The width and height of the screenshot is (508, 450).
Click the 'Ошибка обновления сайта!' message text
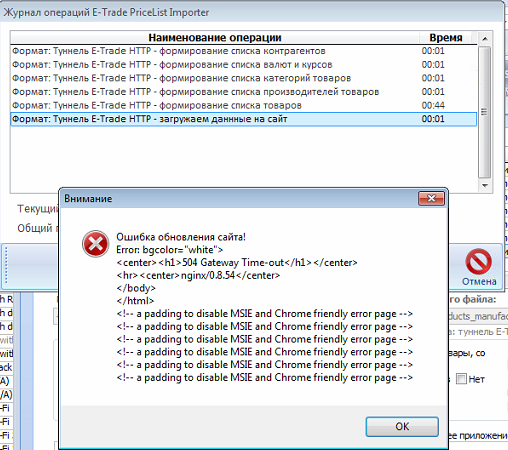[181, 237]
